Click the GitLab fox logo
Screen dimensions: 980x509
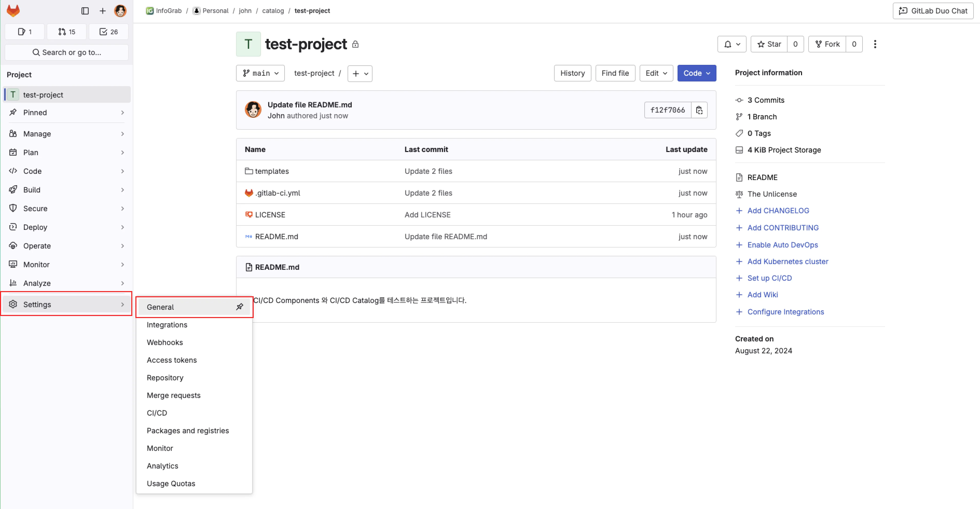click(x=13, y=11)
